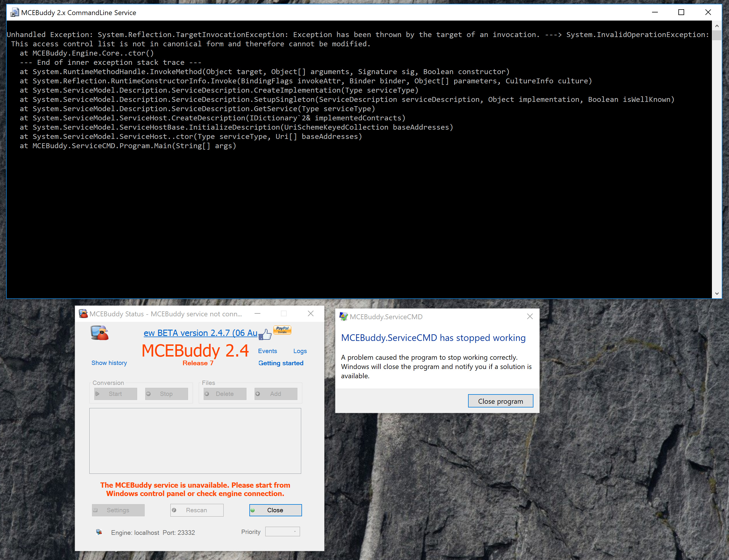Open the Priority dropdown
This screenshot has width=729, height=560.
pyautogui.click(x=283, y=531)
